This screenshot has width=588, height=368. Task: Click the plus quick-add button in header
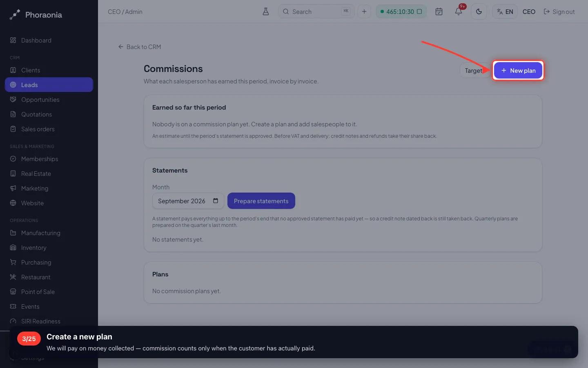tap(364, 11)
